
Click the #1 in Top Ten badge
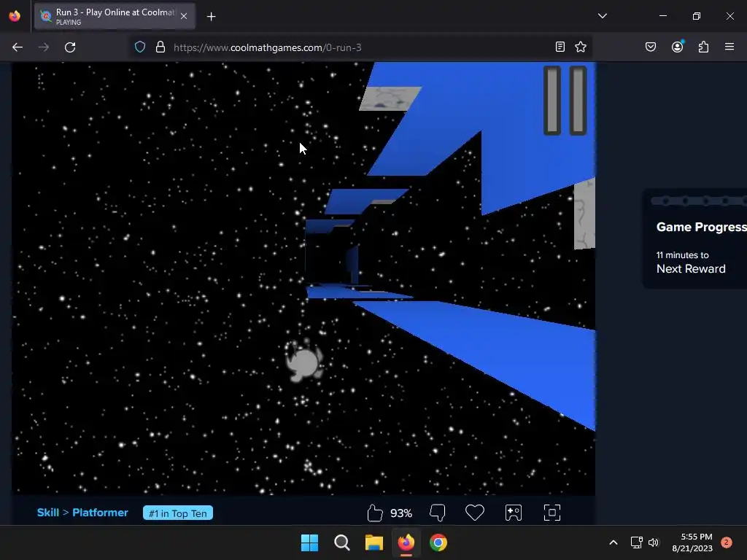point(178,513)
